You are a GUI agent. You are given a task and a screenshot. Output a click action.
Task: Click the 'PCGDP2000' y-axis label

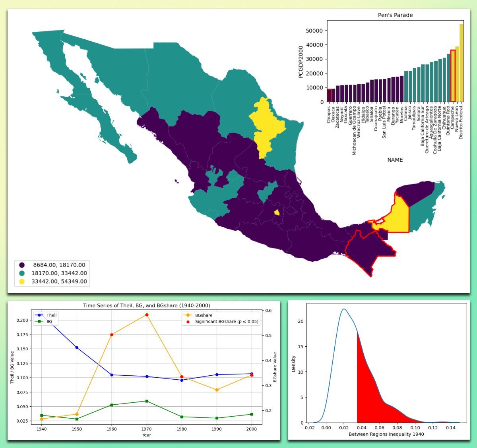301,62
